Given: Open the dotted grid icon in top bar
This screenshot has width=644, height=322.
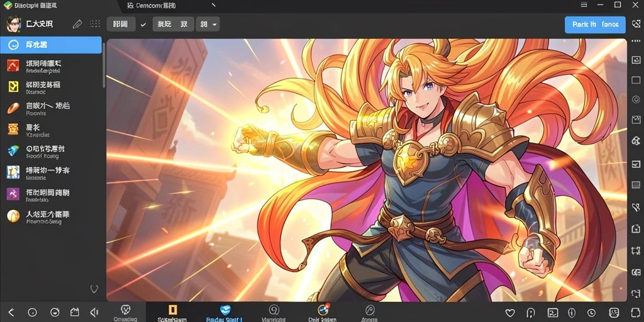Looking at the screenshot, I should point(95,24).
